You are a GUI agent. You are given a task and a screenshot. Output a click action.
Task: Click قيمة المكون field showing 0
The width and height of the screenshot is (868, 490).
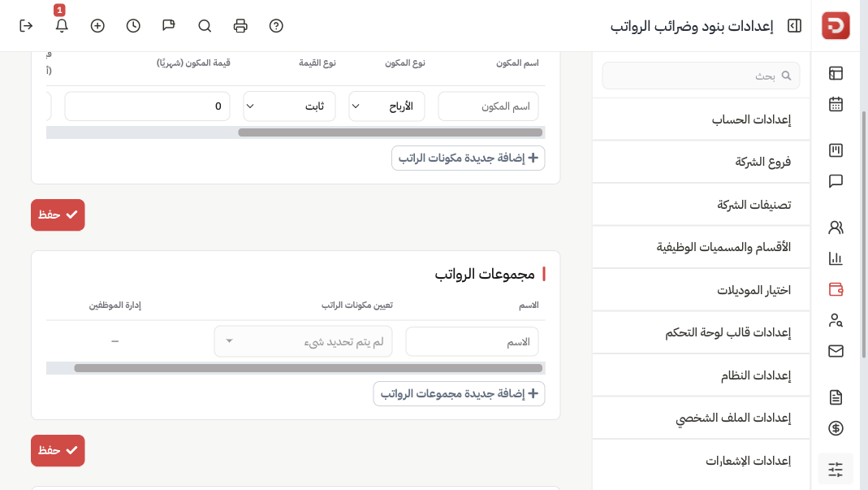pyautogui.click(x=147, y=106)
